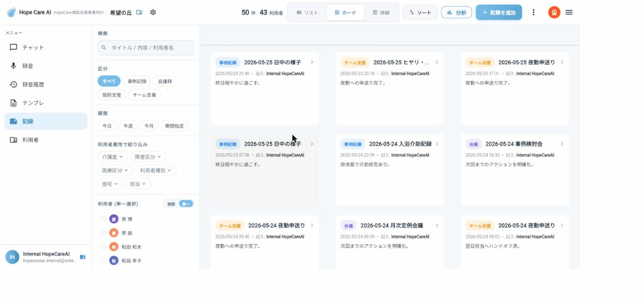644x299 pixels.
Task: Focus the search field タイトル / 内容 / 利用者名
Action: (x=146, y=48)
